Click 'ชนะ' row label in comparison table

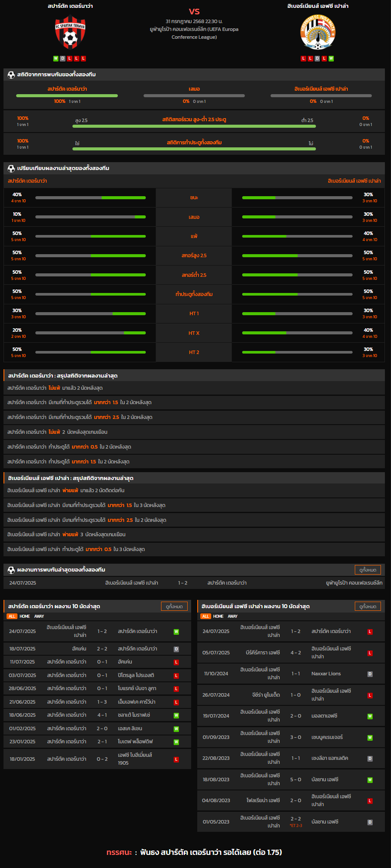194,197
